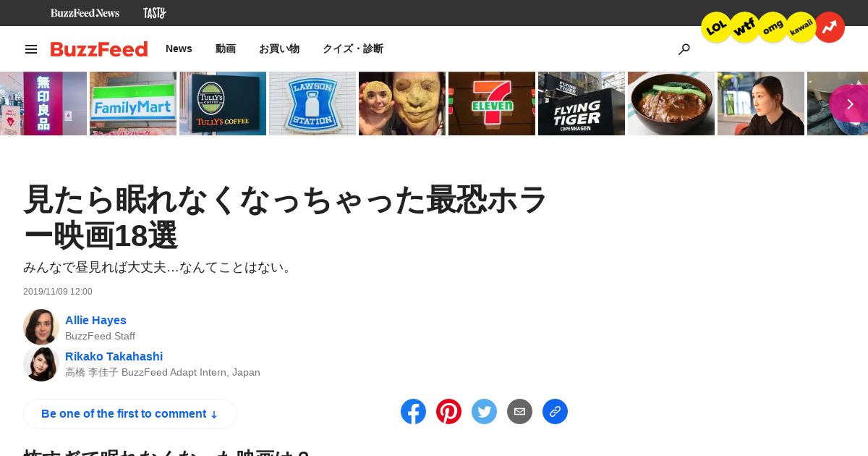The image size is (868, 456).
Task: Open the Flying Tiger story thumbnail
Action: click(x=582, y=104)
